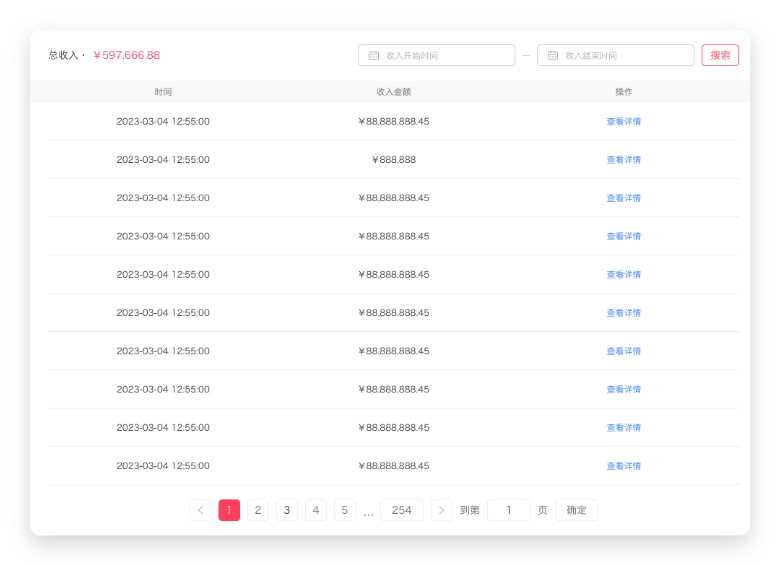Click the 时间 column header

coord(163,92)
